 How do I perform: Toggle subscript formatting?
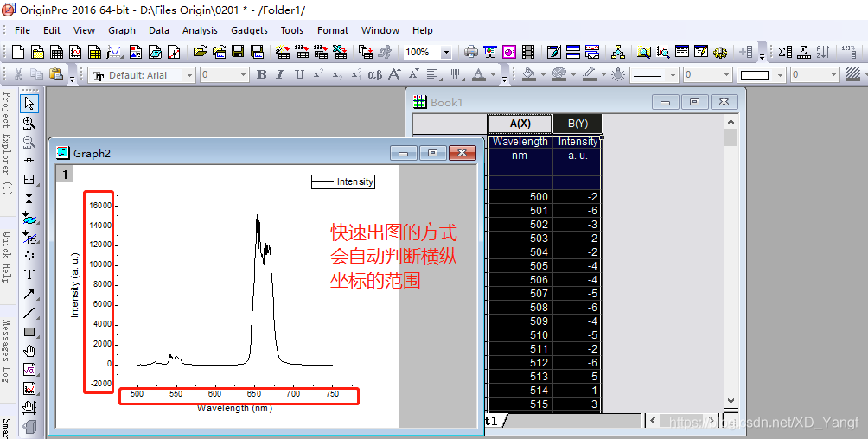[337, 74]
